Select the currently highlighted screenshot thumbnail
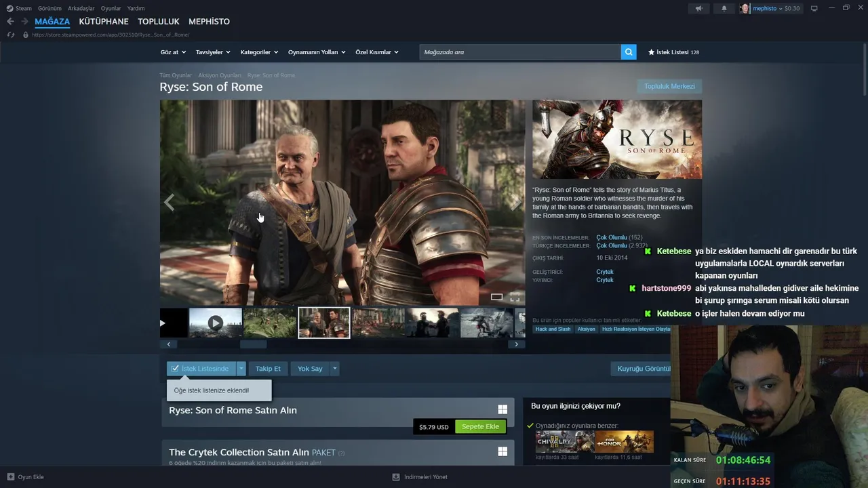The height and width of the screenshot is (488, 868). (324, 323)
